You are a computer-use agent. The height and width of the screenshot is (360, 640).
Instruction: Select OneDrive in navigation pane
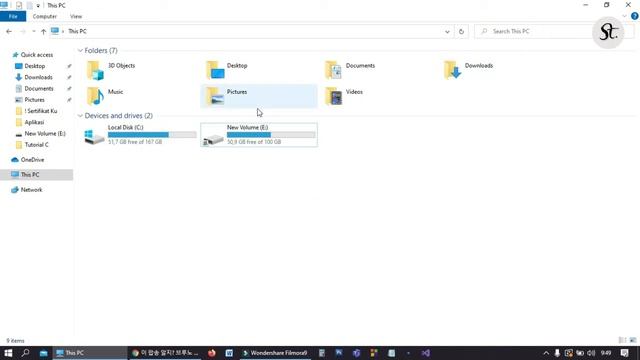tap(32, 160)
